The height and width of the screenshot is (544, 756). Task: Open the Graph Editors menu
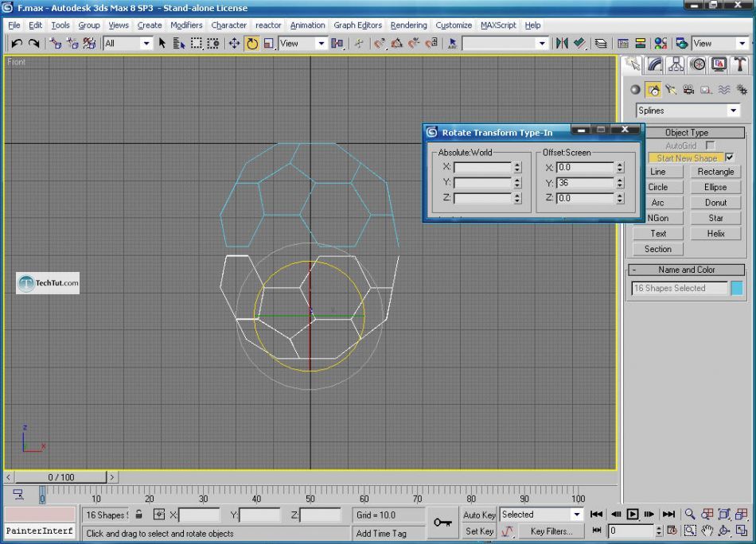coord(357,25)
